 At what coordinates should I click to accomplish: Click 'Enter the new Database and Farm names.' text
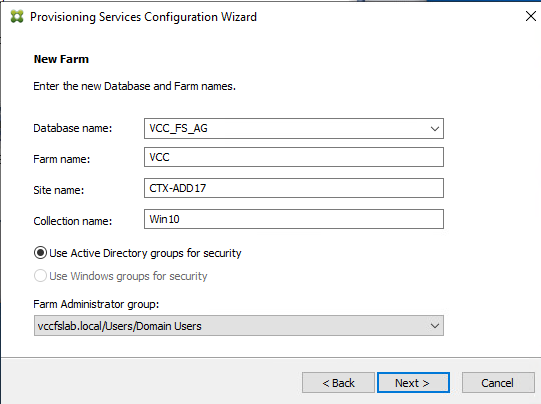pos(135,86)
